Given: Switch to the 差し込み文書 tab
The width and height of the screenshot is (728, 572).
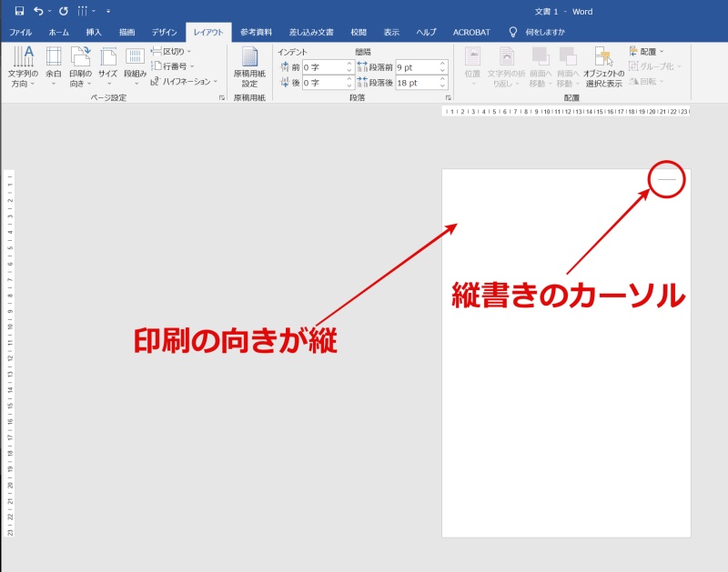Looking at the screenshot, I should tap(311, 32).
